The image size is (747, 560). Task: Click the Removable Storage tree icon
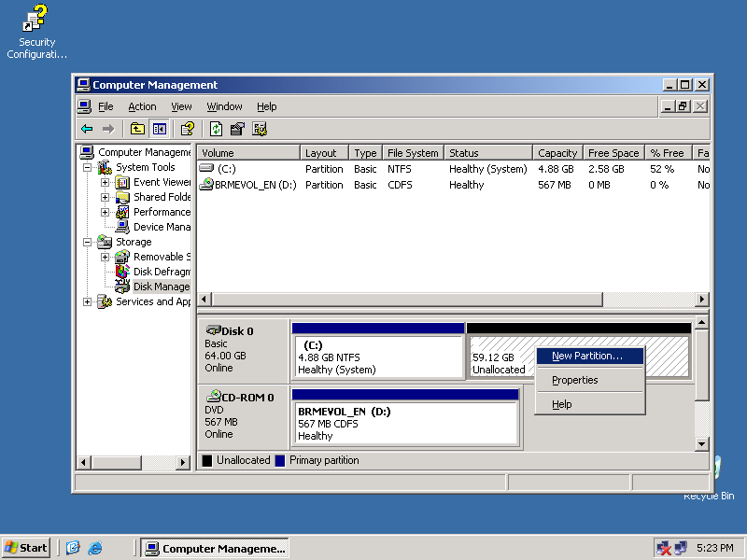pos(122,257)
